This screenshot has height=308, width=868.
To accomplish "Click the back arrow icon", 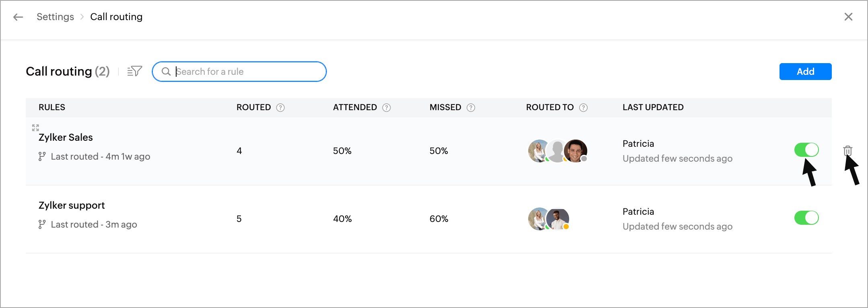I will pos(18,17).
